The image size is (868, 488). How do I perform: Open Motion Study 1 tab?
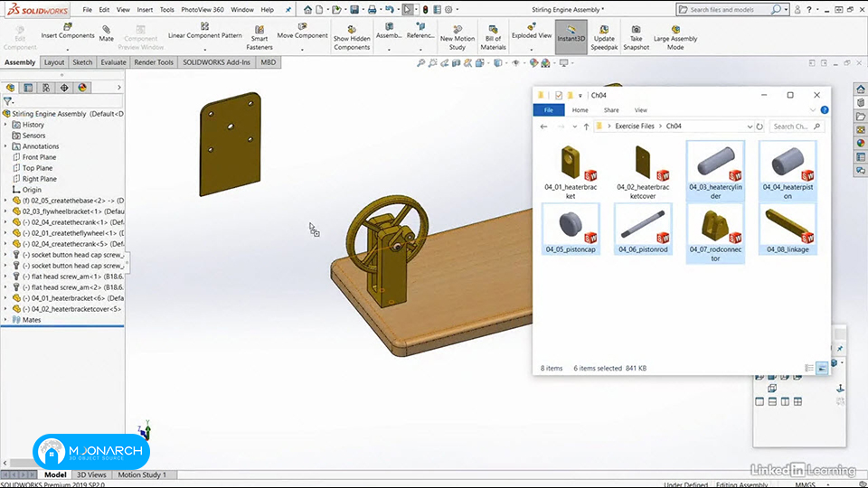coord(142,474)
